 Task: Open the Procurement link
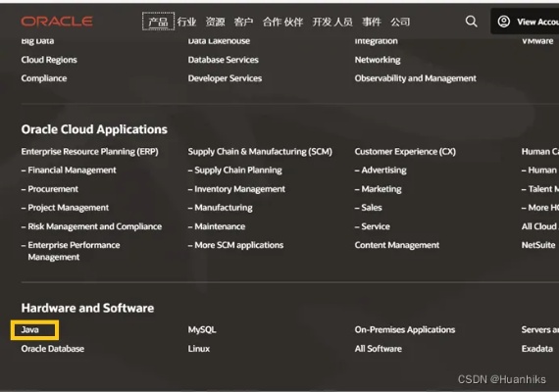click(53, 189)
